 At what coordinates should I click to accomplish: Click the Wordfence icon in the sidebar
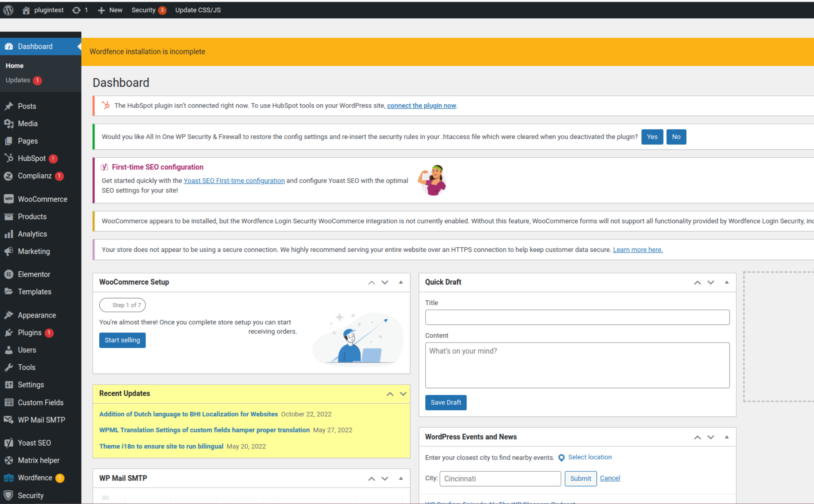coord(9,478)
